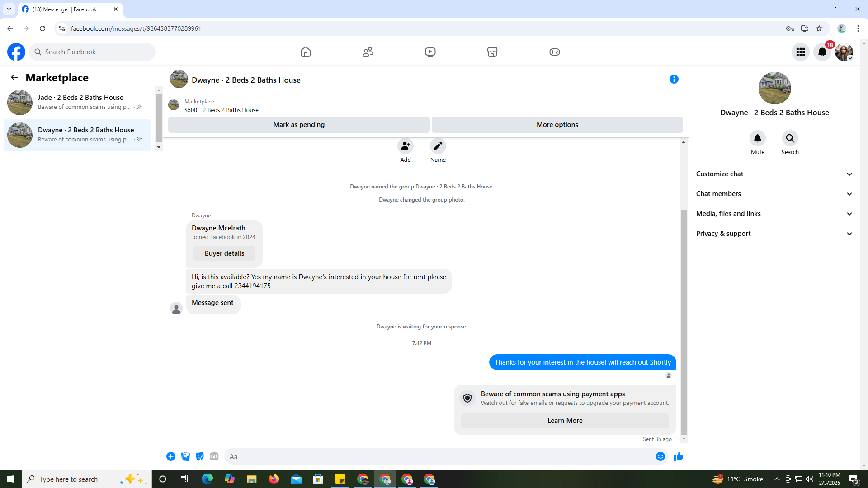The image size is (868, 488).
Task: Open the emoji picker
Action: point(660,456)
